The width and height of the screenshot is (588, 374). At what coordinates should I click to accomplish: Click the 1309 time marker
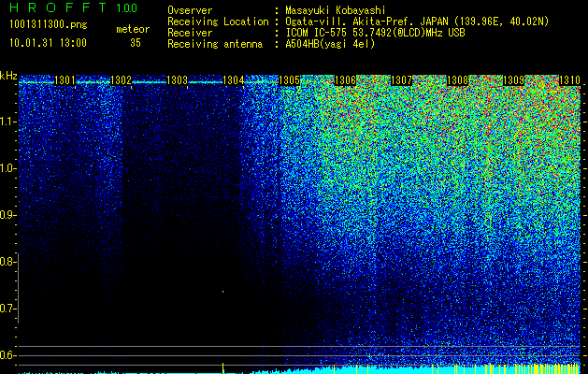pyautogui.click(x=513, y=80)
